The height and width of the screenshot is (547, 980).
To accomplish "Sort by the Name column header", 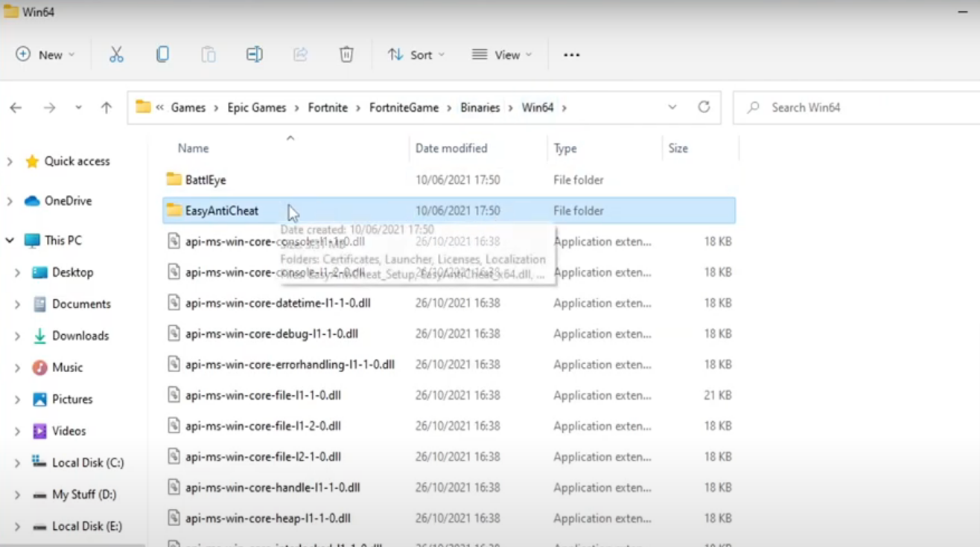I will point(194,148).
